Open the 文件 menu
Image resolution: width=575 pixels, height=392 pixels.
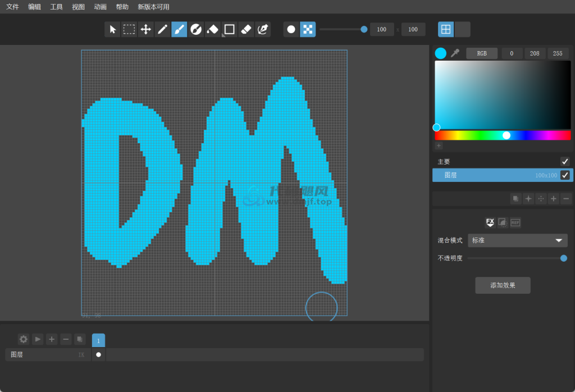pyautogui.click(x=12, y=7)
